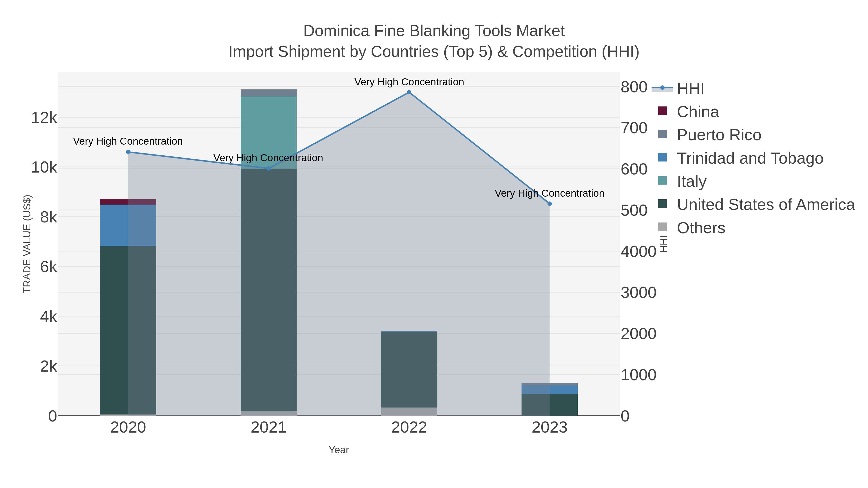The width and height of the screenshot is (868, 488).
Task: Click the Italy teal legend swatch
Action: pos(663,180)
